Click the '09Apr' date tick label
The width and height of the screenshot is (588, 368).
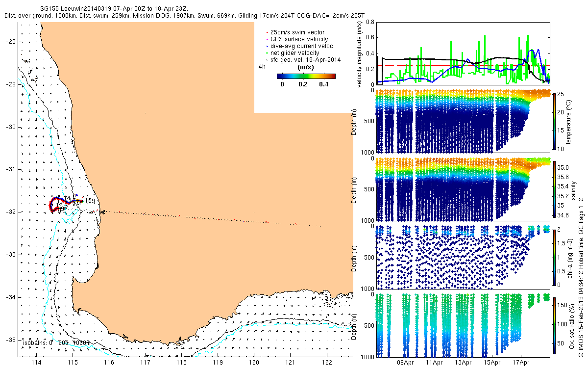[406, 363]
